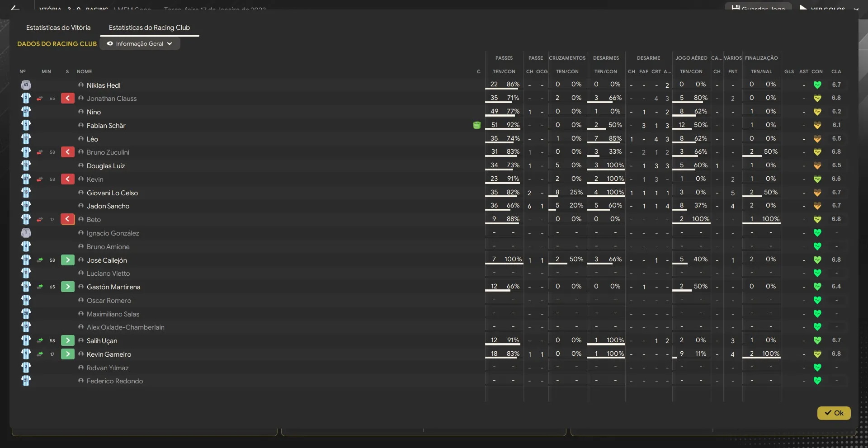868x448 pixels.
Task: Click striped shirt icon for Federico Redondo
Action: point(26,381)
